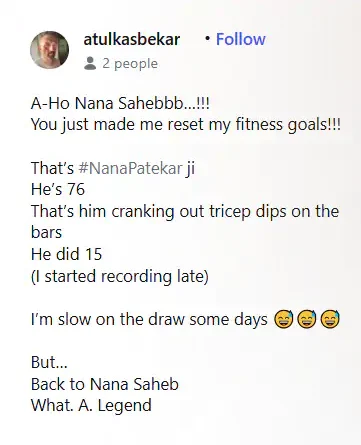
Task: Click the first sweat-smile emoji
Action: (283, 319)
